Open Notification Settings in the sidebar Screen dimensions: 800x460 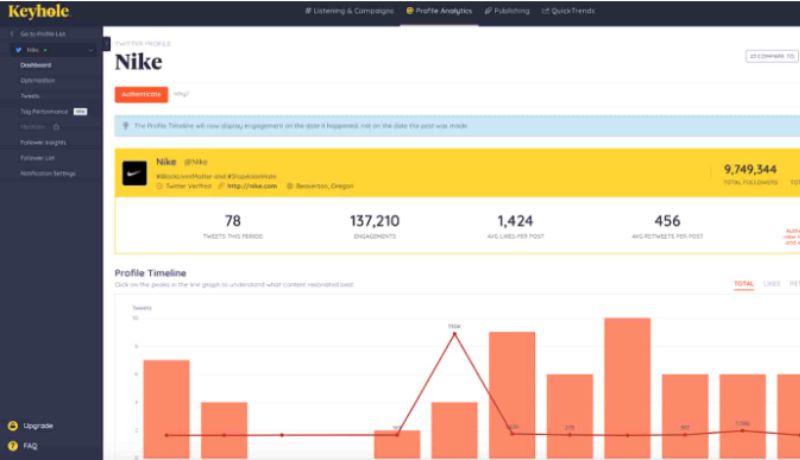pos(48,173)
